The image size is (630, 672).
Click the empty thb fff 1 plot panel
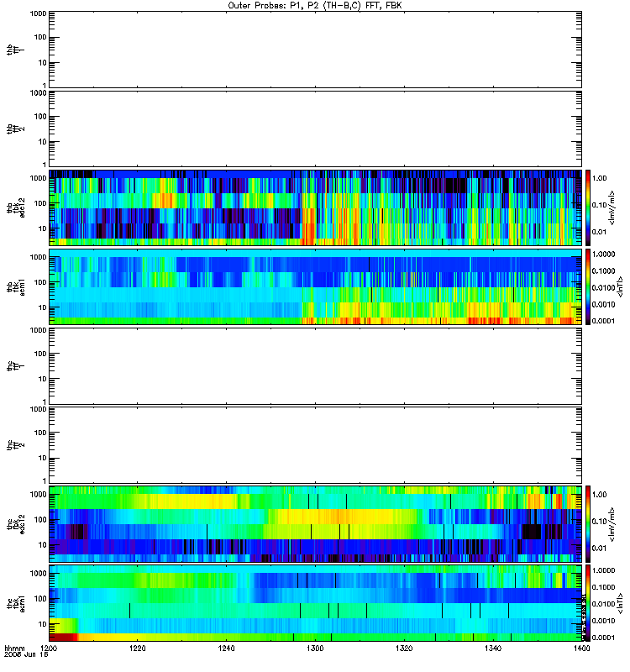click(315, 50)
